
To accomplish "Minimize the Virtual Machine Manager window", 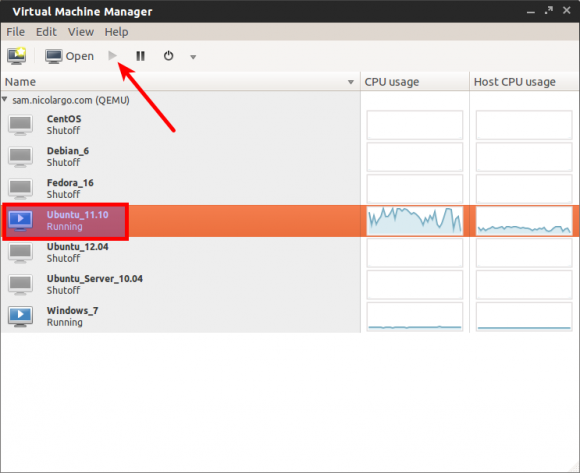I will [x=531, y=12].
